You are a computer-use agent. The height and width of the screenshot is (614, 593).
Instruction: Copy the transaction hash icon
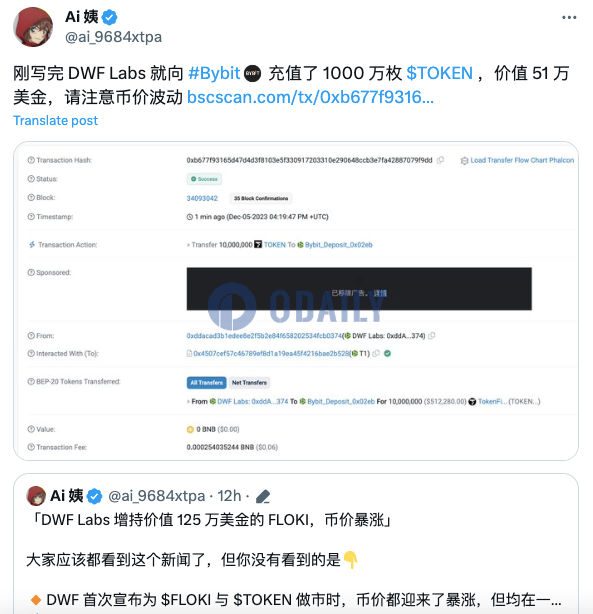pyautogui.click(x=440, y=160)
